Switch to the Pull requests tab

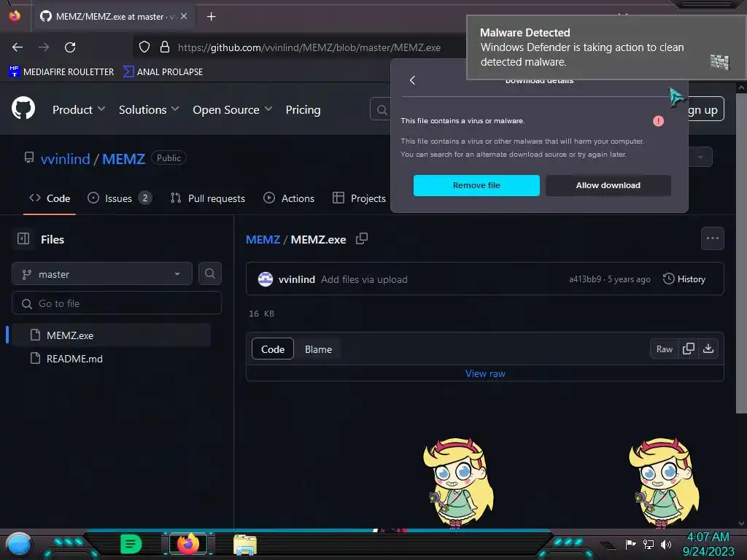click(208, 198)
